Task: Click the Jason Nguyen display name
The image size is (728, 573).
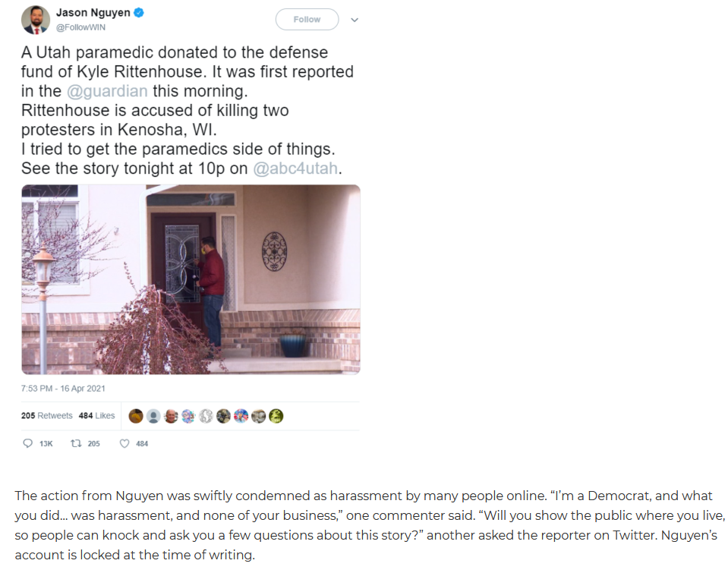Action: click(93, 13)
